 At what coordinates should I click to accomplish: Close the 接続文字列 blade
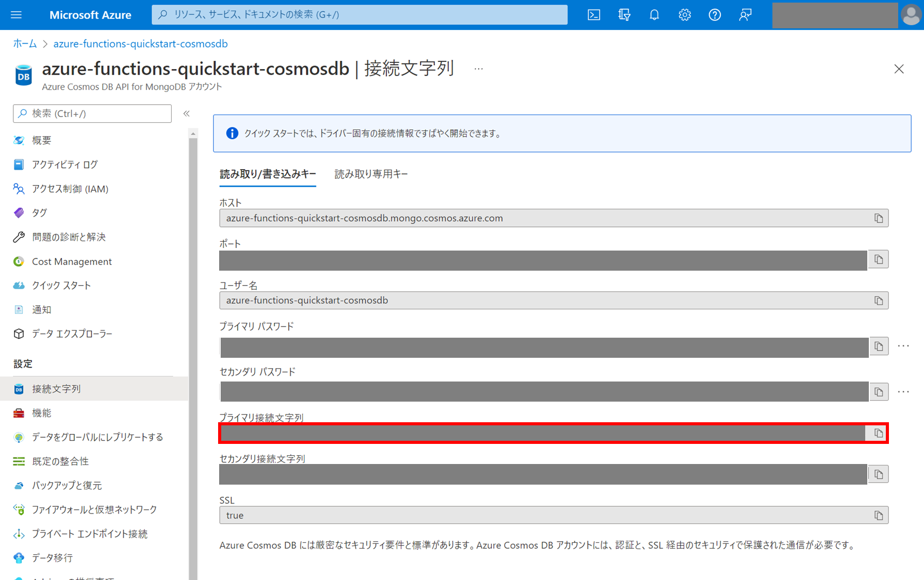pyautogui.click(x=899, y=69)
